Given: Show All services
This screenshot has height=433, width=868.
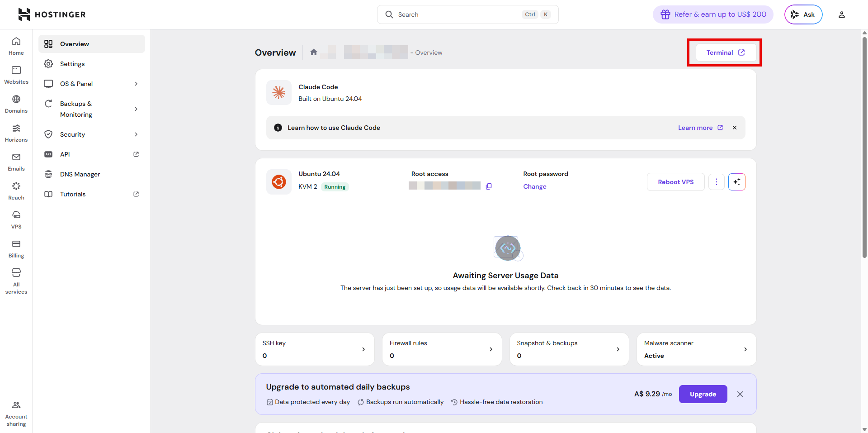Looking at the screenshot, I should [16, 281].
